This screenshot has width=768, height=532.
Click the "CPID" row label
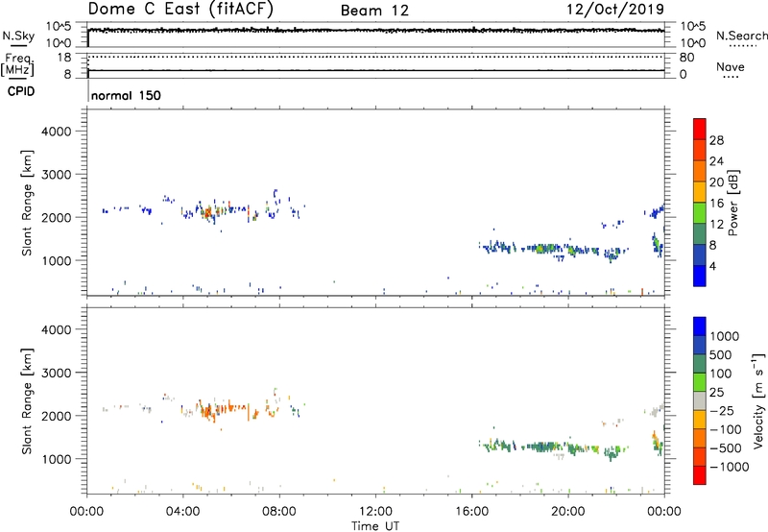(21, 91)
